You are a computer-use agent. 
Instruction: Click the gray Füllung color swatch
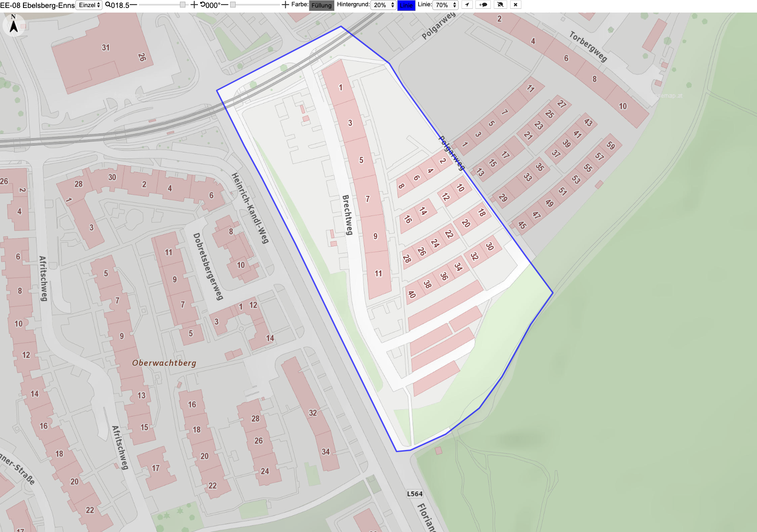321,5
